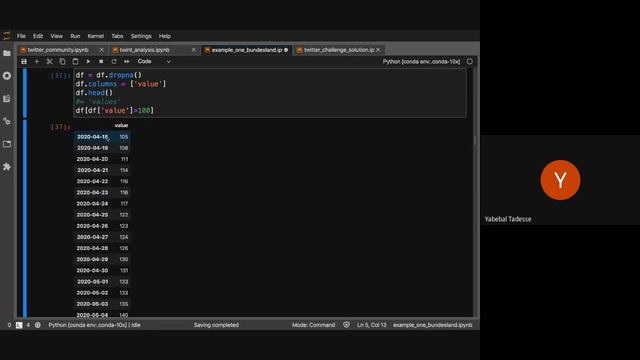This screenshot has height=360, width=640.
Task: Select the 2020-04-30 date cell
Action: (x=92, y=271)
